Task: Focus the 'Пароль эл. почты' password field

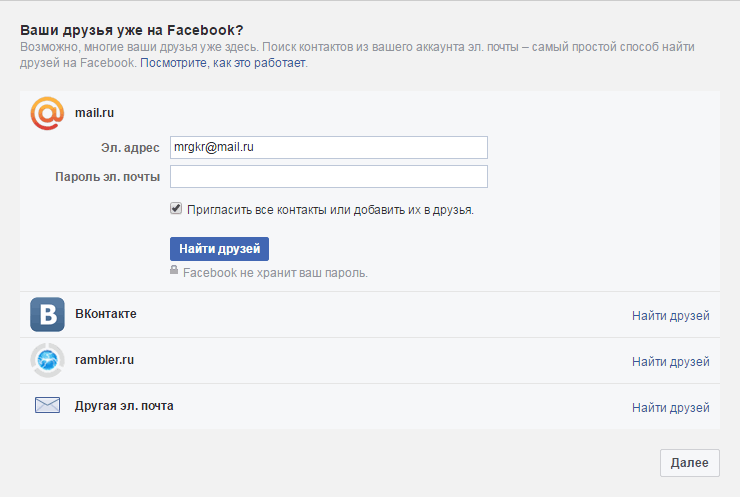Action: click(328, 177)
